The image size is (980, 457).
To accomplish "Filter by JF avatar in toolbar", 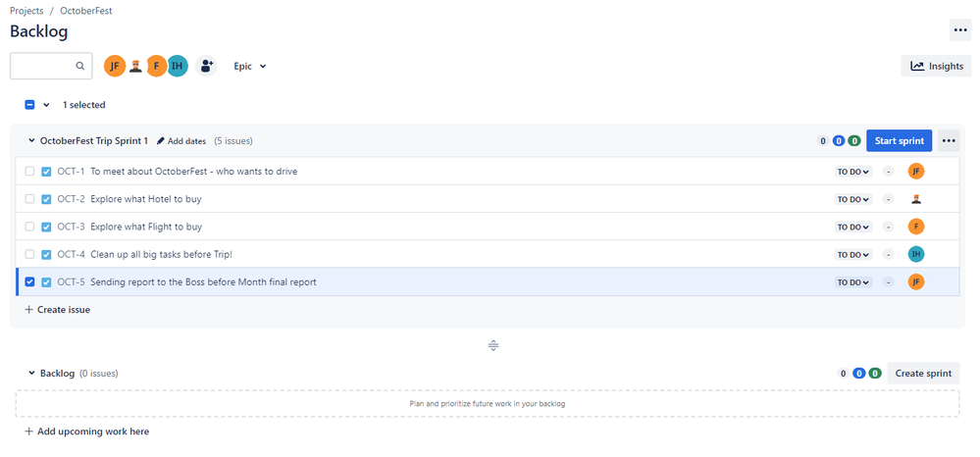I will pos(115,66).
